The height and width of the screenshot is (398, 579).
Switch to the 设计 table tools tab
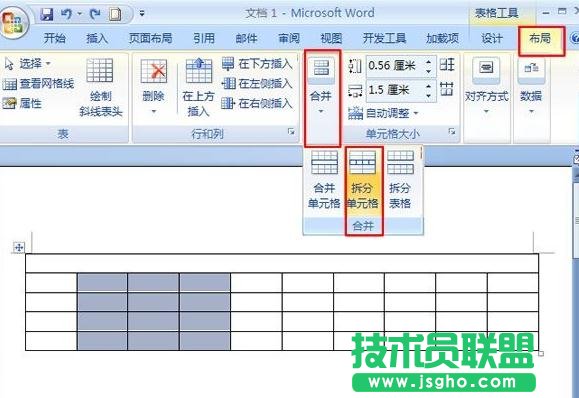[492, 38]
